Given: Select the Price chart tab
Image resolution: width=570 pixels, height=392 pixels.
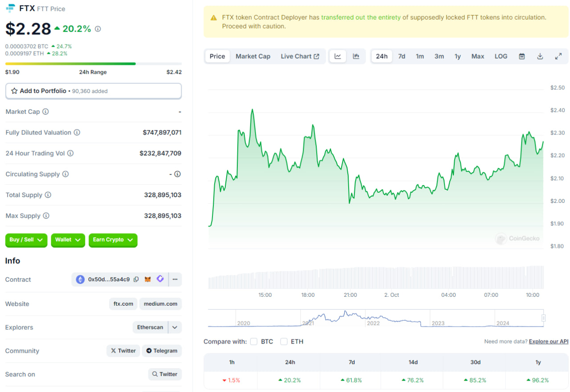Looking at the screenshot, I should (x=217, y=57).
